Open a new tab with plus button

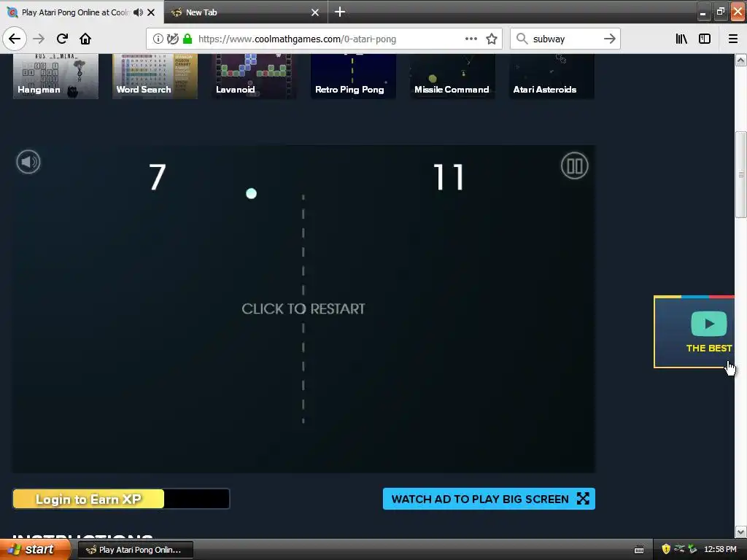point(340,12)
